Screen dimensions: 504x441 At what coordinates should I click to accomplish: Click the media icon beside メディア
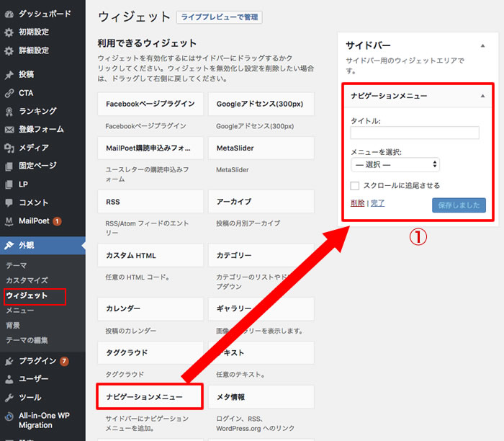[x=9, y=148]
